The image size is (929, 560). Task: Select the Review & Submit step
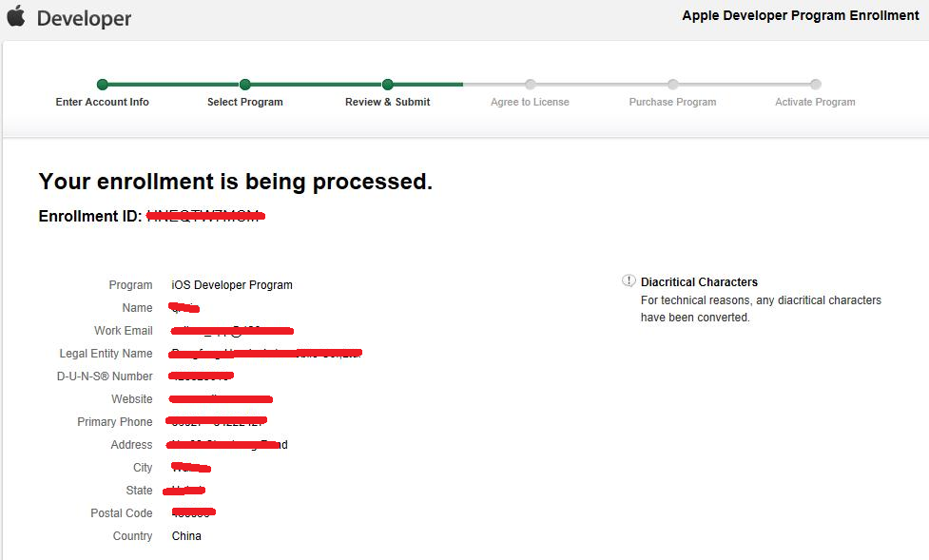(387, 102)
